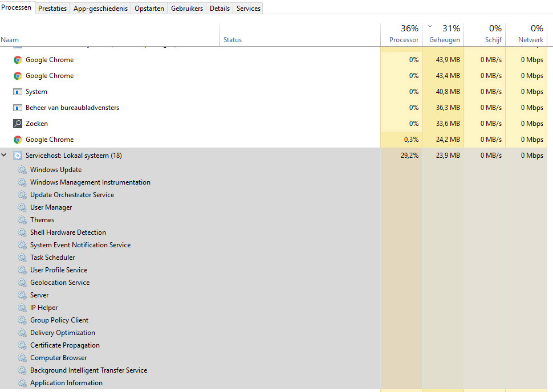Image resolution: width=553 pixels, height=392 pixels.
Task: Go to the Opstarten tab
Action: 149,9
